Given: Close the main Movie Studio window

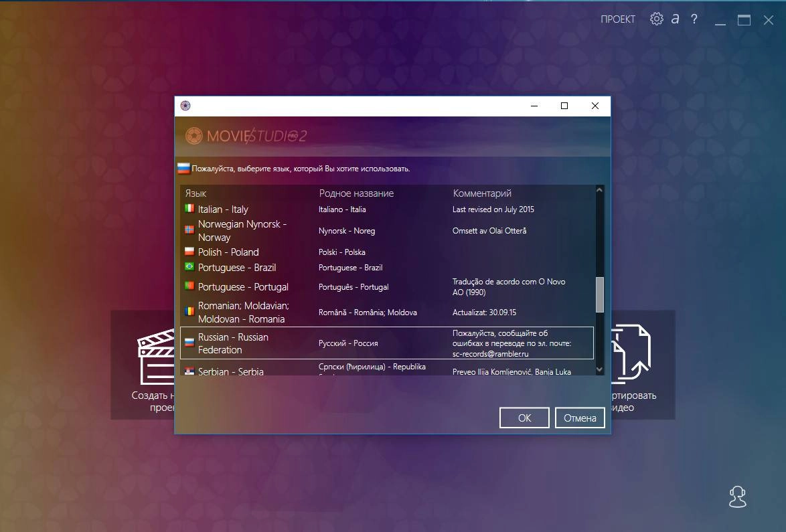Looking at the screenshot, I should click(769, 20).
